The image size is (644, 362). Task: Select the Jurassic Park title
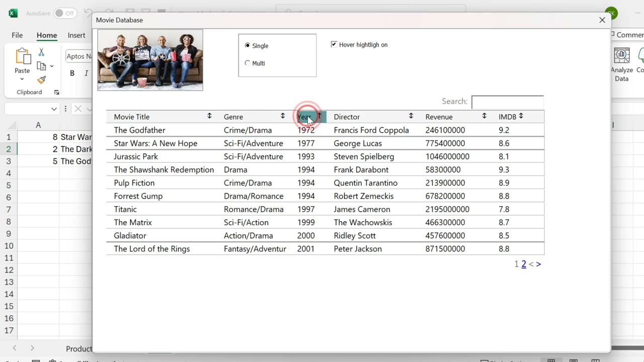point(136,156)
